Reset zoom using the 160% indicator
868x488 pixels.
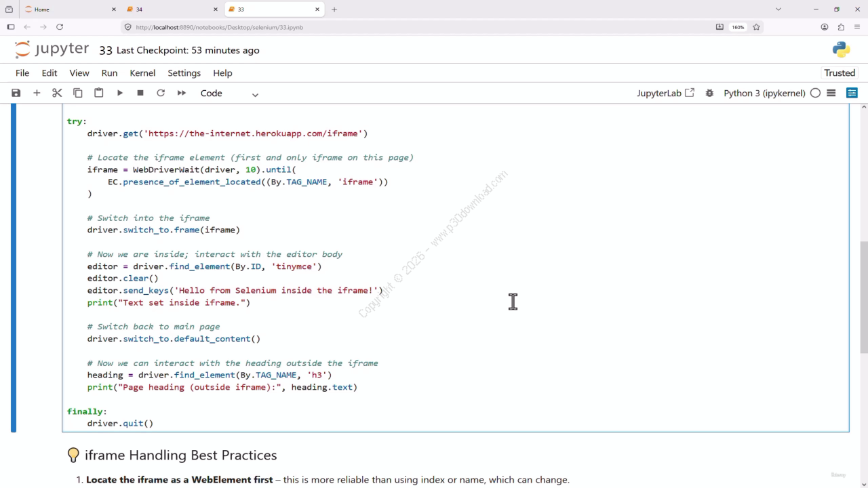738,27
